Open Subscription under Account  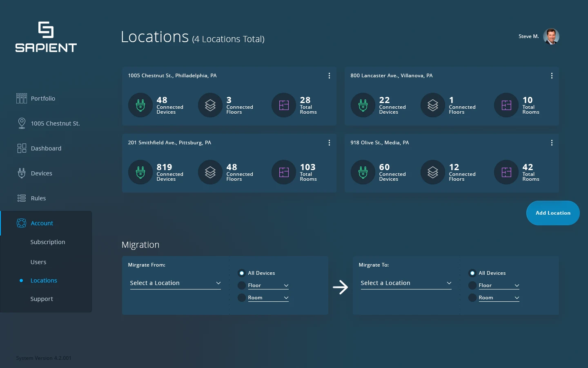click(x=48, y=242)
